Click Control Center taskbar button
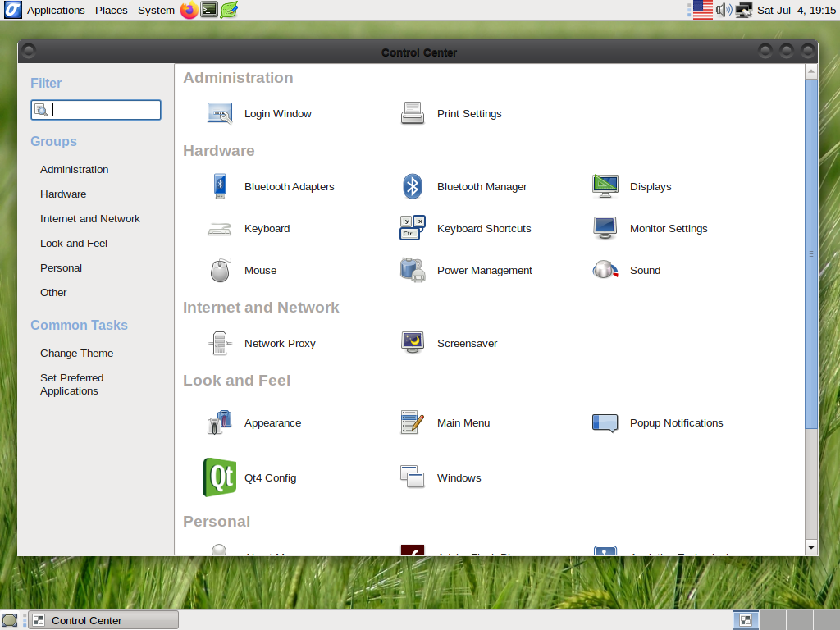Screen dimensions: 840x630 (x=103, y=620)
